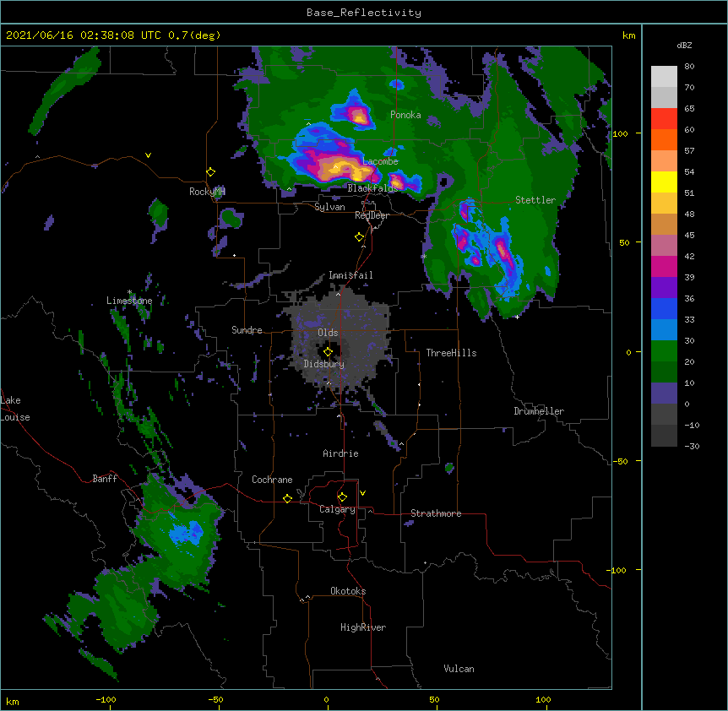Click the Blackfalds town label

(x=372, y=188)
